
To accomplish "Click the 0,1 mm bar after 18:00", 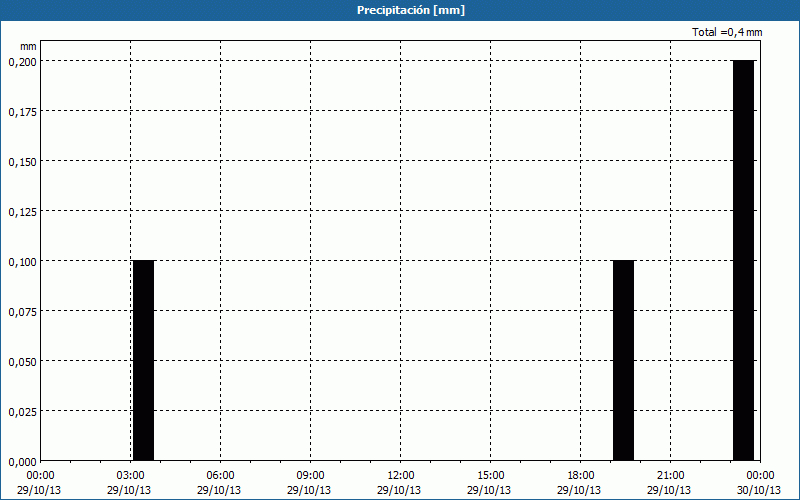I will pos(623,361).
